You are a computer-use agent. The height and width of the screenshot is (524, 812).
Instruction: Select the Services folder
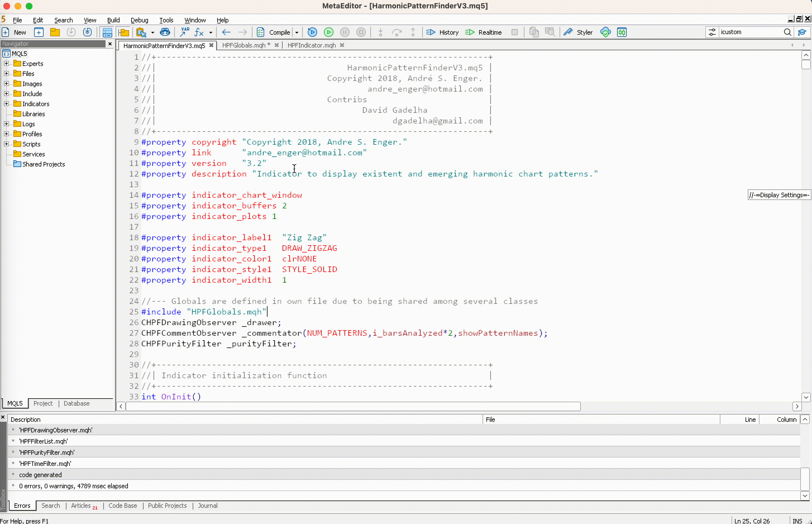(x=33, y=154)
